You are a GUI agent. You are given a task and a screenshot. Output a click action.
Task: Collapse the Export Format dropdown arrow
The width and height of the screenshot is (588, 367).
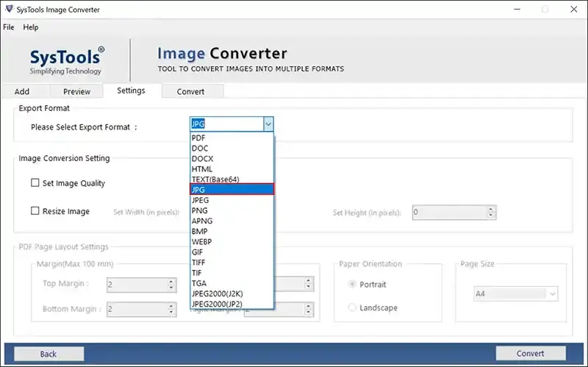pyautogui.click(x=268, y=124)
